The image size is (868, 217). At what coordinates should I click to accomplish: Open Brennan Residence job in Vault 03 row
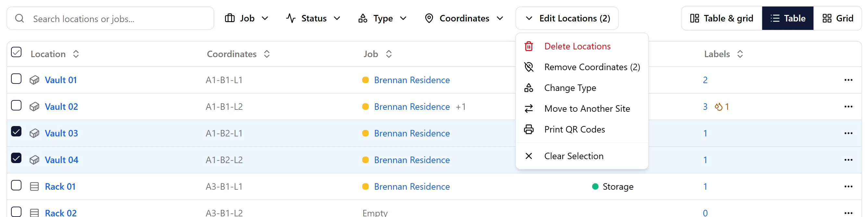(412, 134)
